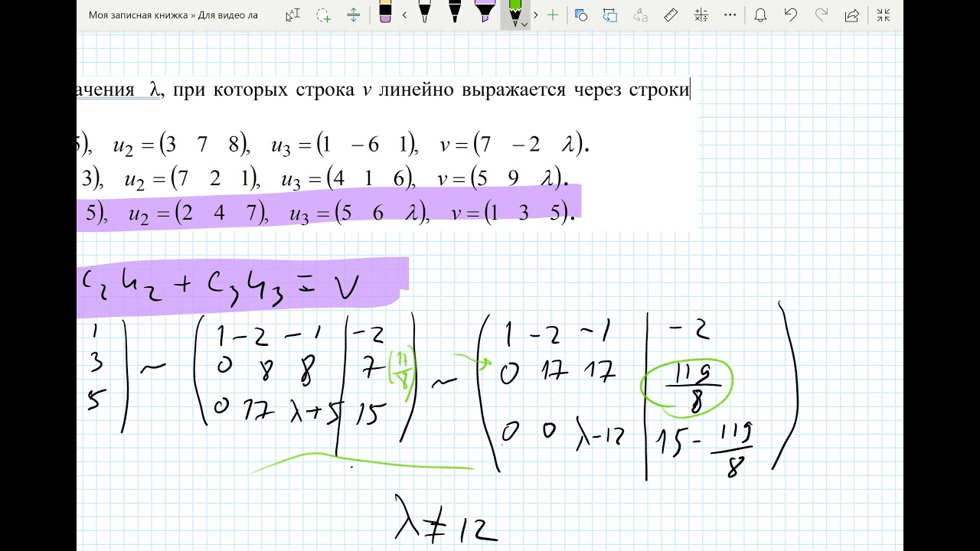Image resolution: width=980 pixels, height=551 pixels.
Task: Click highlighted text 'u3 = (5 6 λ)'
Action: (x=358, y=214)
